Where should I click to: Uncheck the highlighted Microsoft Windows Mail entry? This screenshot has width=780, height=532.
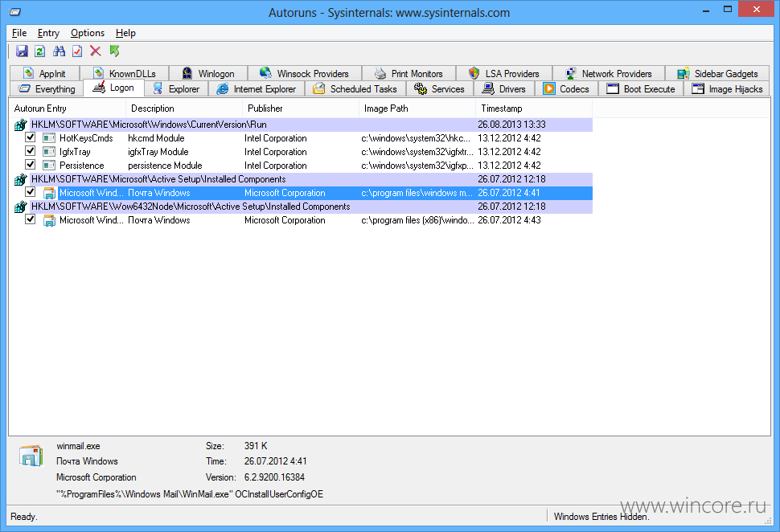click(31, 192)
